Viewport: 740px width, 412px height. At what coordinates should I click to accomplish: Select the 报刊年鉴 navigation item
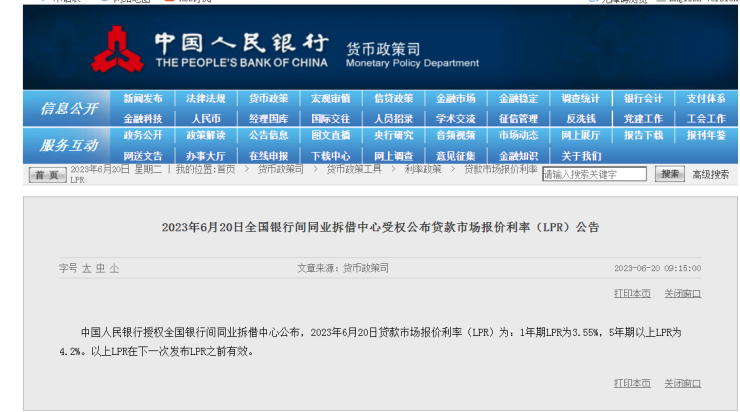tap(706, 135)
